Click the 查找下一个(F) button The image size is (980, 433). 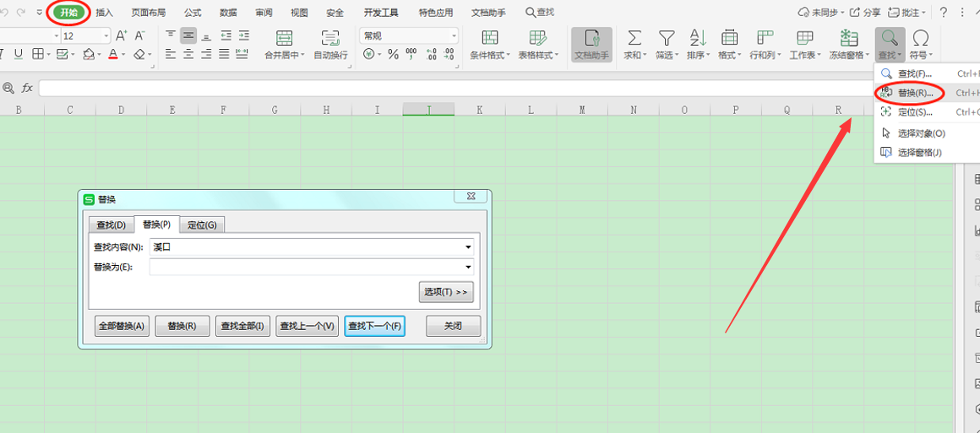374,326
